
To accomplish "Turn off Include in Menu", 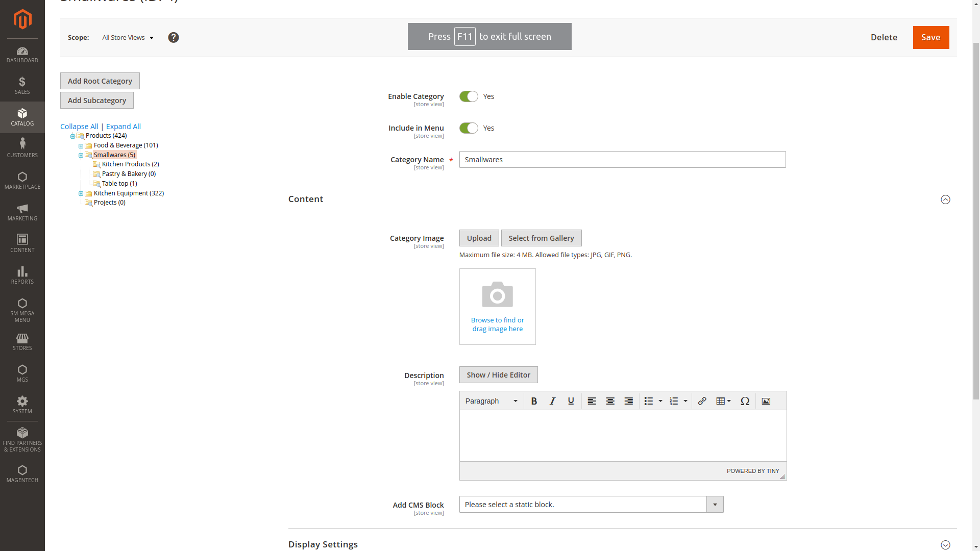I will click(468, 128).
